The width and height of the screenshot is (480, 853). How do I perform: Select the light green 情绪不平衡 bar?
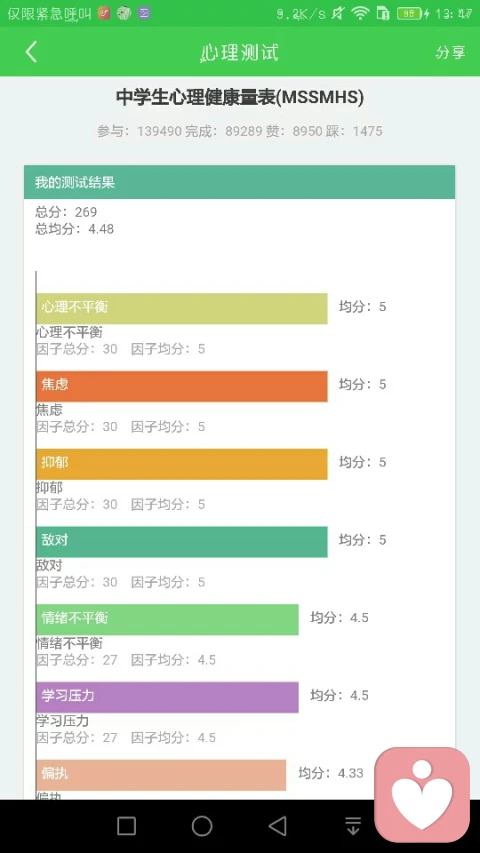pyautogui.click(x=168, y=620)
